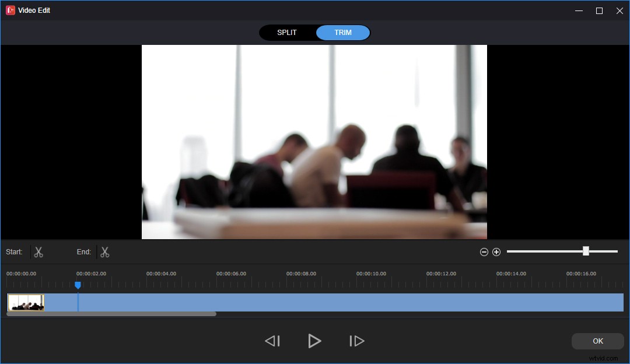This screenshot has height=364, width=630.
Task: Zoom into the timeline with the plus icon
Action: pyautogui.click(x=496, y=251)
